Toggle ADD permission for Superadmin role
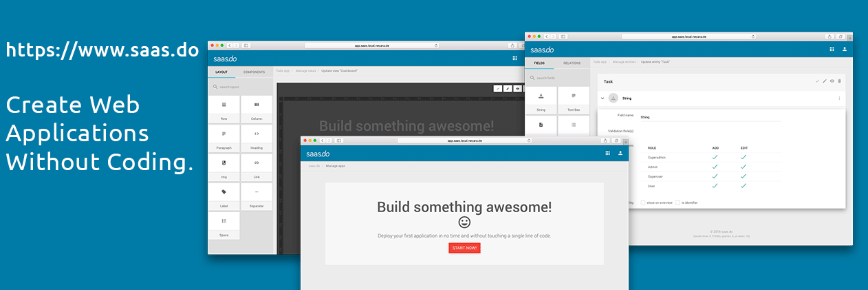This screenshot has height=290, width=868. 715,157
